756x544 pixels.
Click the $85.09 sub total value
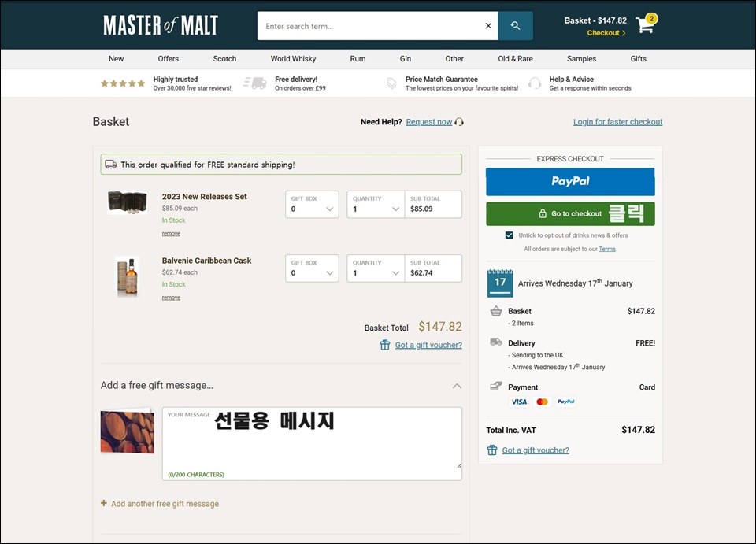pyautogui.click(x=421, y=209)
